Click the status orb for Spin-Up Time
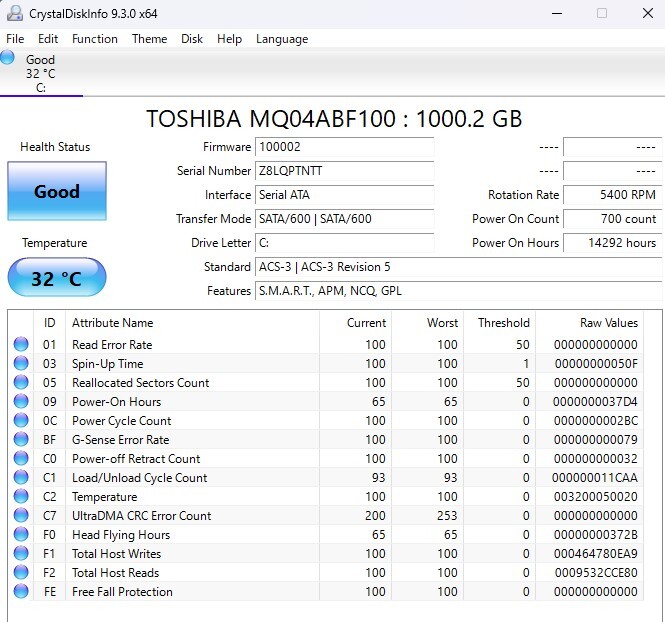This screenshot has height=622, width=665. tap(21, 364)
